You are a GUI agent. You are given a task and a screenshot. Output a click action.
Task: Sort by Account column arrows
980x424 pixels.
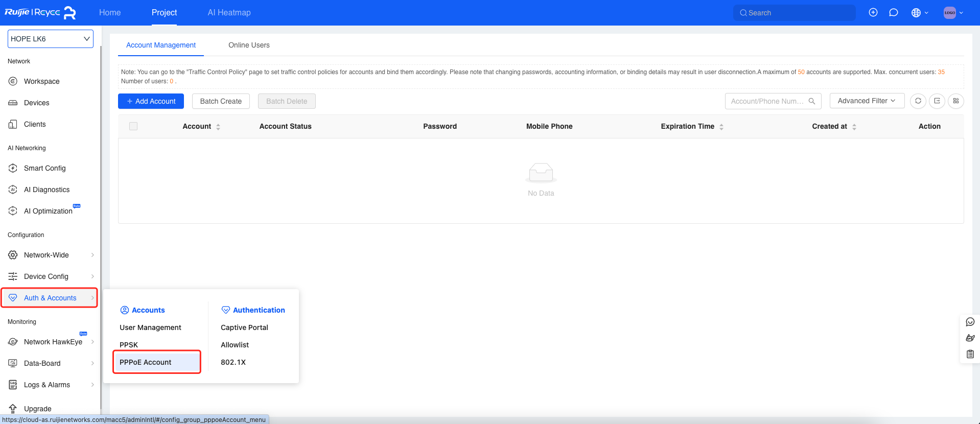click(x=218, y=127)
